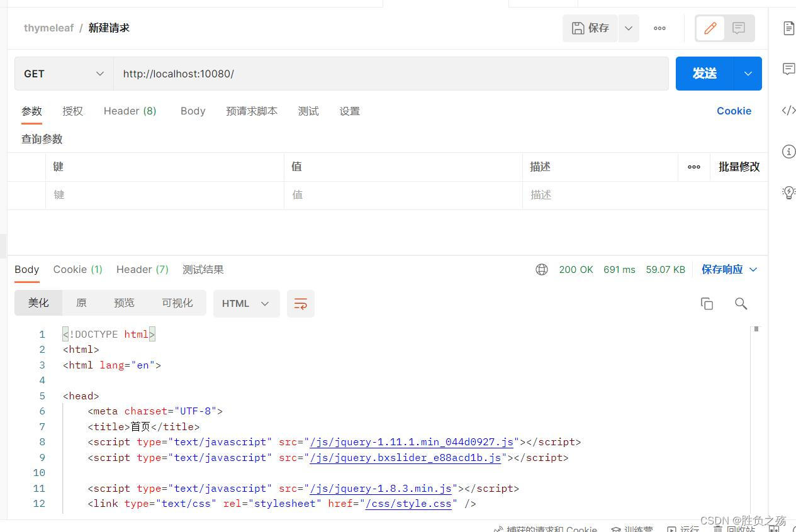Image resolution: width=796 pixels, height=532 pixels.
Task: Switch to pencil edit mode
Action: (710, 28)
